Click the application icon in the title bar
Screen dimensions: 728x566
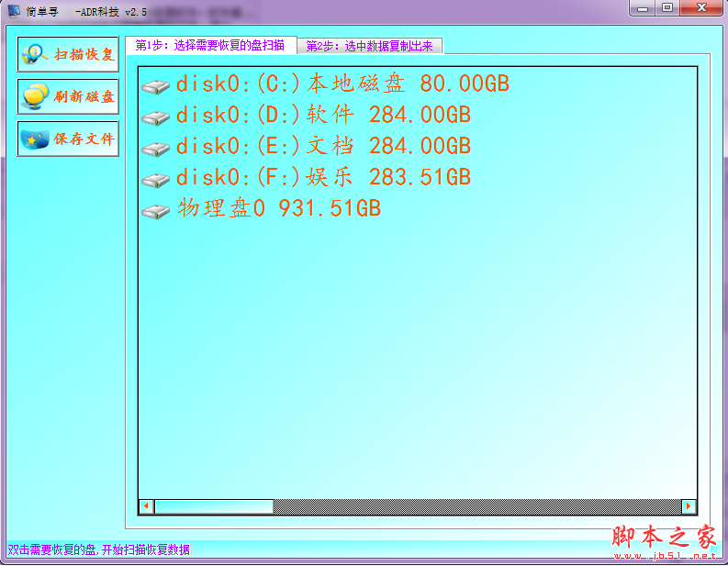click(14, 11)
